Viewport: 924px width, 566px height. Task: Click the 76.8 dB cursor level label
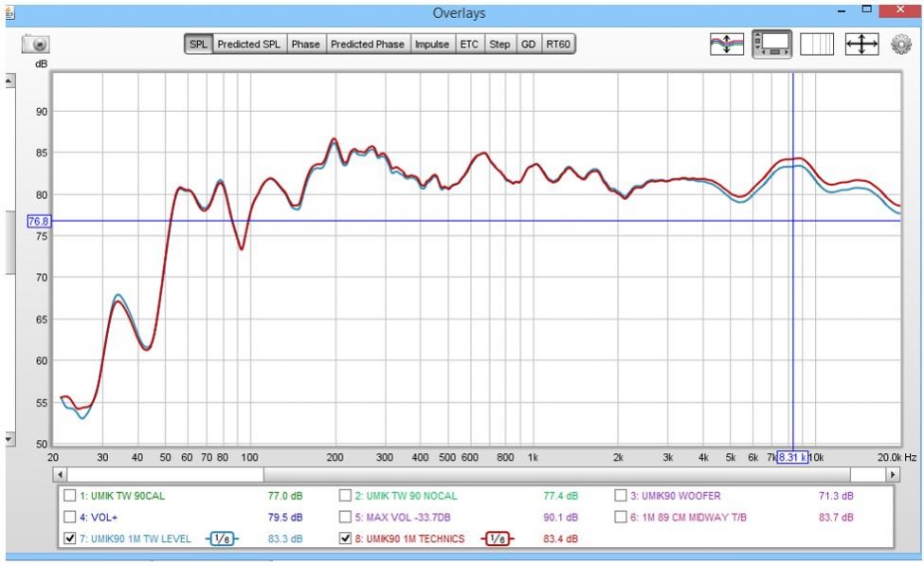39,221
